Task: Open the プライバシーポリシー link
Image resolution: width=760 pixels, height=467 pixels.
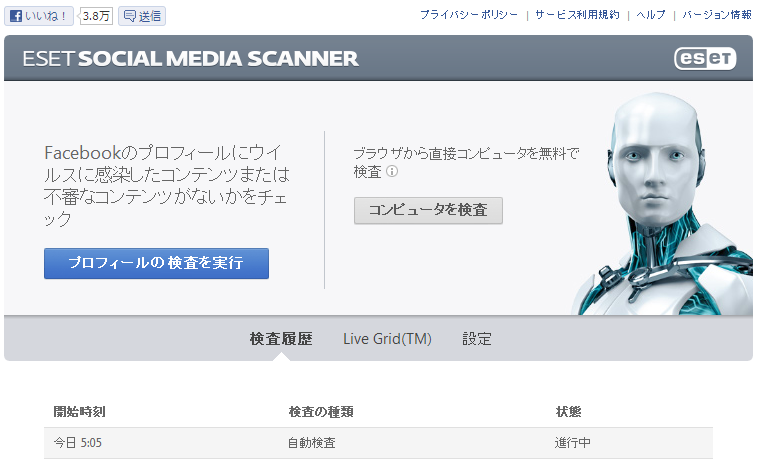Action: click(x=469, y=15)
